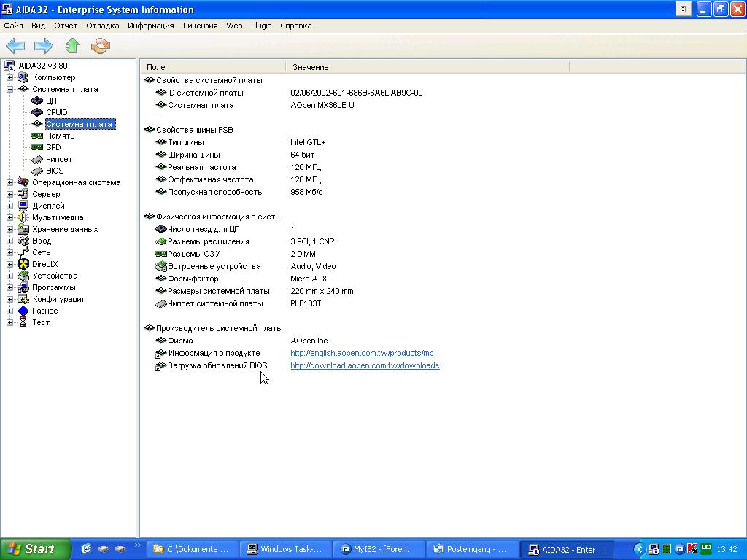Select the Форм-фактор row label

point(193,279)
